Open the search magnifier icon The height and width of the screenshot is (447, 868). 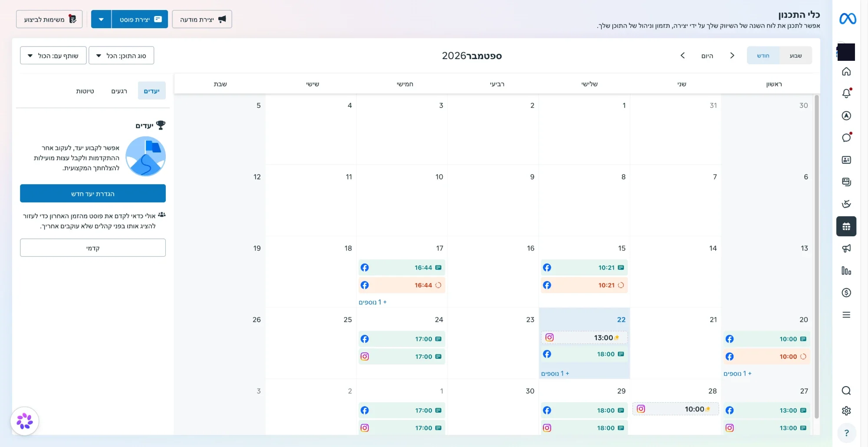point(846,391)
